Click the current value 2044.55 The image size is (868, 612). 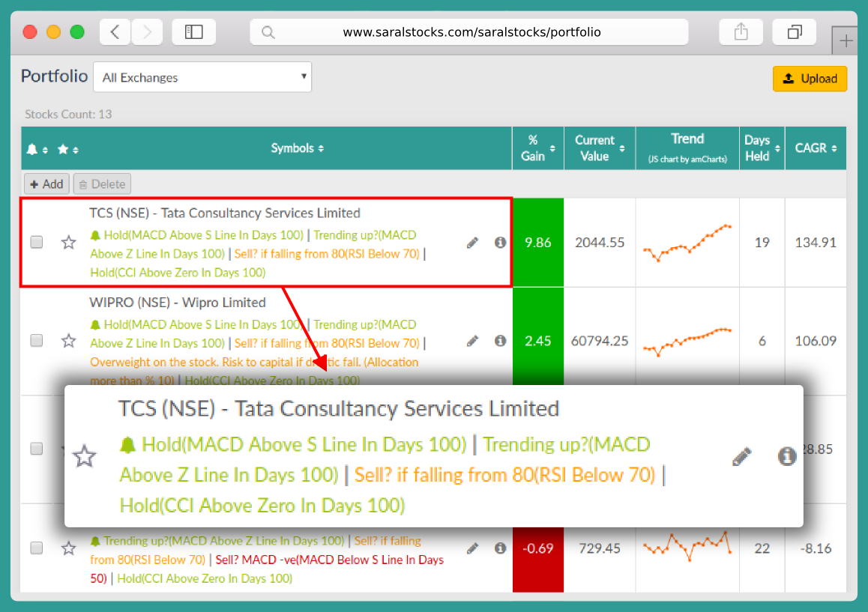(x=600, y=243)
